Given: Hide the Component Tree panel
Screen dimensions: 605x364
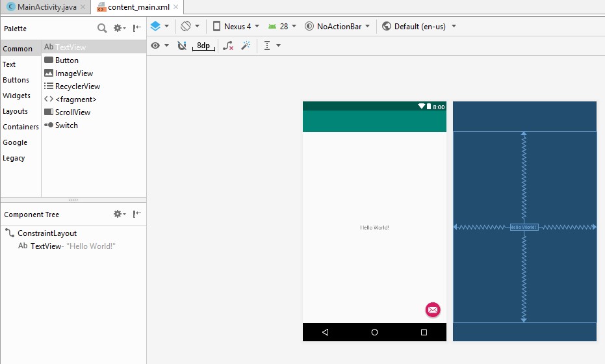Looking at the screenshot, I should tap(137, 214).
